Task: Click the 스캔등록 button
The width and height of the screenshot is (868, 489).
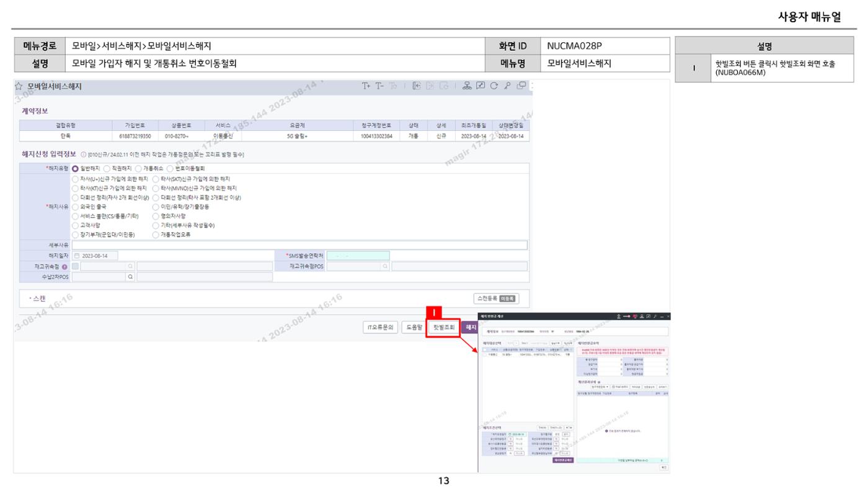Action: click(496, 298)
